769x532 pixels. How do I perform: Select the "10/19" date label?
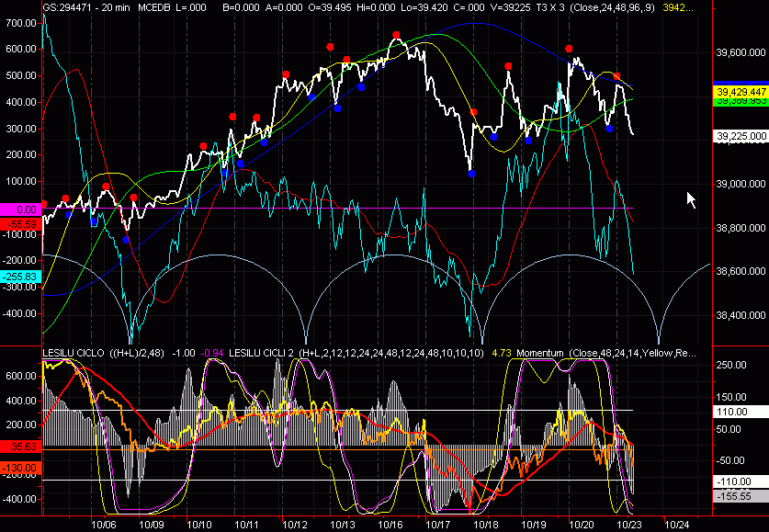coord(534,525)
